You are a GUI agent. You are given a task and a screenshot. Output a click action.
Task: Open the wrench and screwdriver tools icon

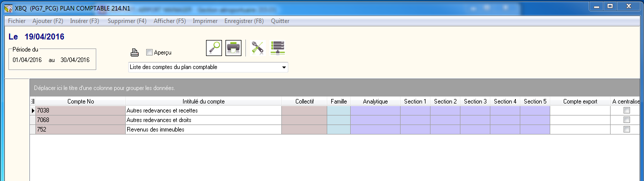pyautogui.click(x=257, y=47)
